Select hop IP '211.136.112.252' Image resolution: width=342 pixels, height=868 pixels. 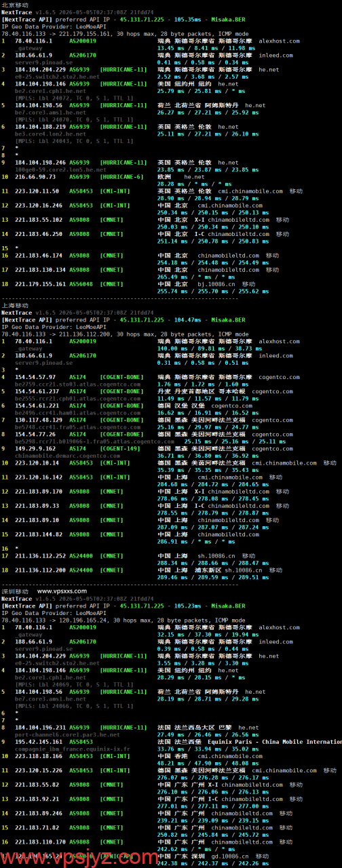40,555
